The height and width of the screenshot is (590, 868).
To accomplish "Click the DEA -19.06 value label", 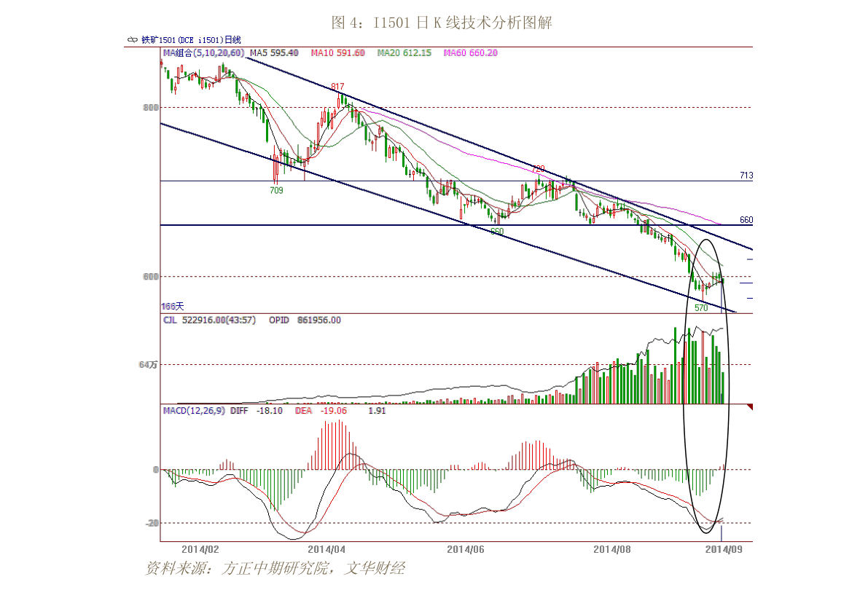I will [x=321, y=411].
